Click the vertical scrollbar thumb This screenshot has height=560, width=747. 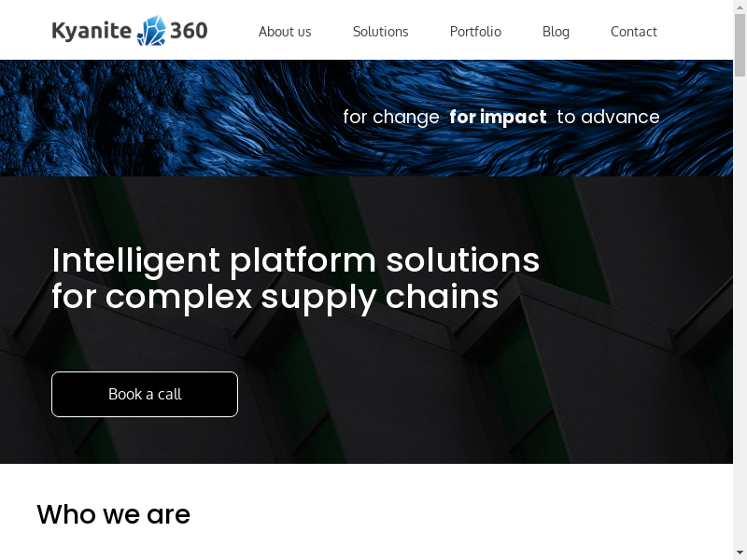tap(740, 45)
